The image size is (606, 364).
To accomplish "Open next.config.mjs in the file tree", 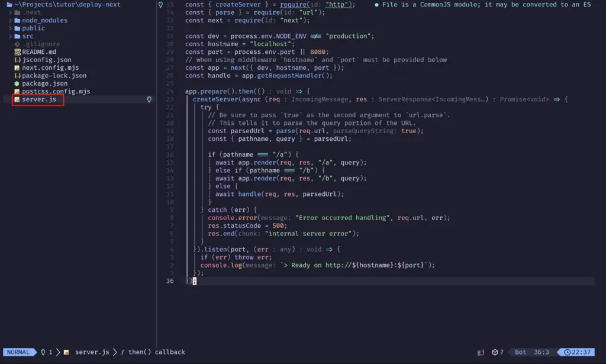I will click(50, 68).
